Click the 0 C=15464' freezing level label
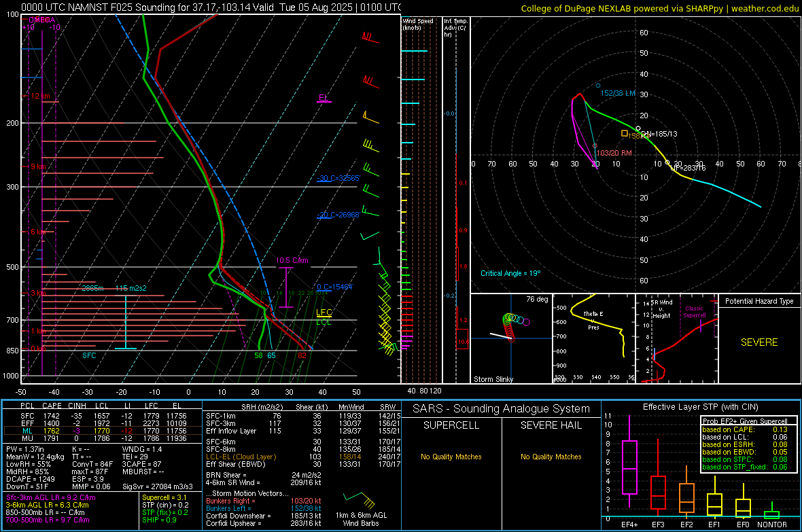The image size is (802, 532). 334,287
